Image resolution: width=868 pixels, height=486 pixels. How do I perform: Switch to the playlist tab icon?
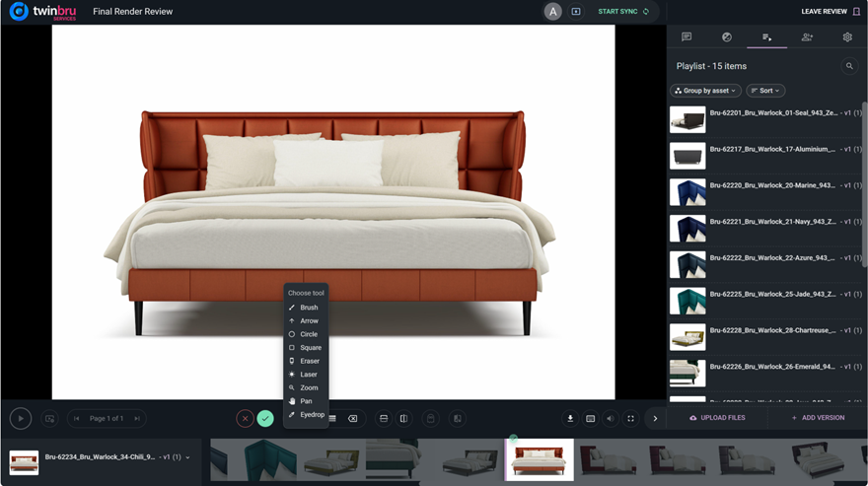tap(766, 37)
